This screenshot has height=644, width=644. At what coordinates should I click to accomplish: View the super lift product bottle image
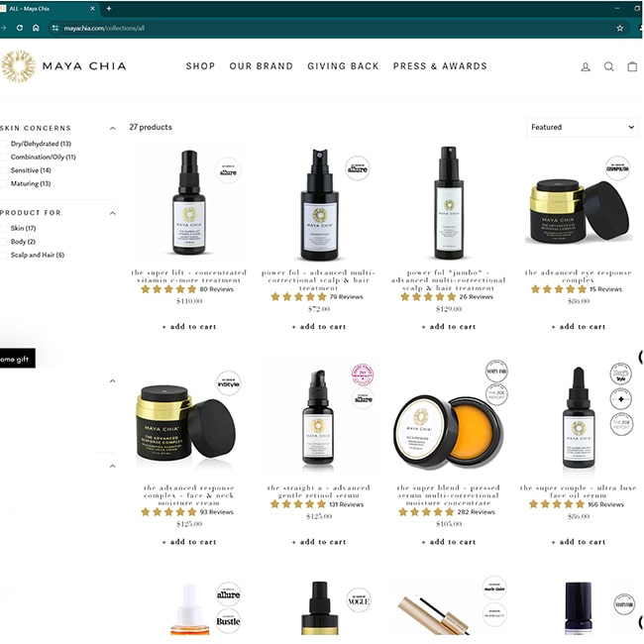[x=189, y=203]
